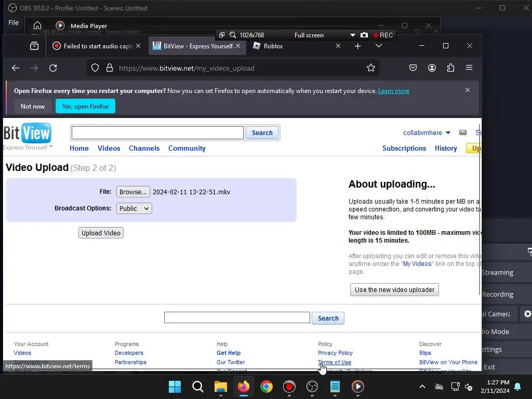This screenshot has height=399, width=532.
Task: Open a new tab with plus button
Action: click(357, 46)
